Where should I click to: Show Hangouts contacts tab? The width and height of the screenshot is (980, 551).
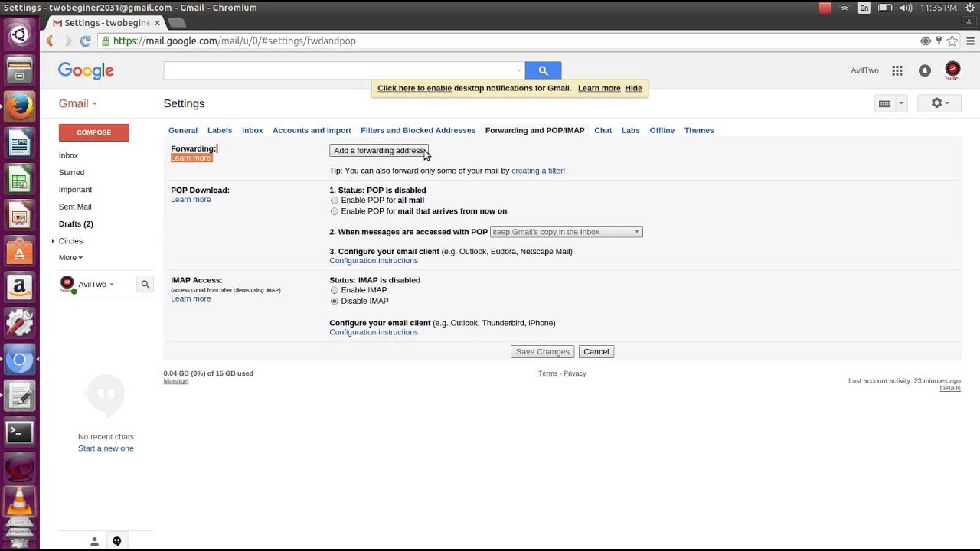(x=94, y=541)
